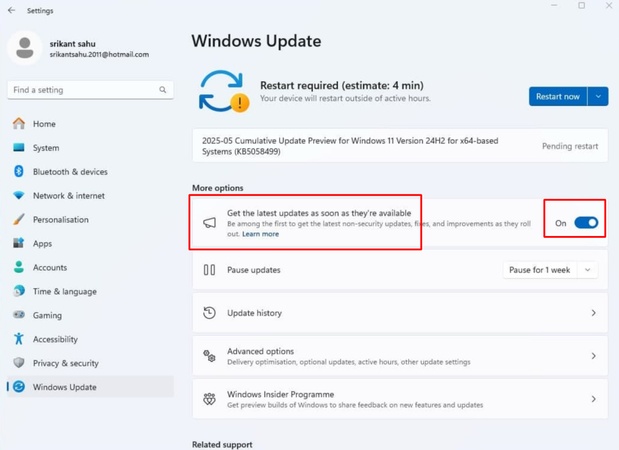Image resolution: width=619 pixels, height=450 pixels.
Task: Open the Update history row
Action: 400,313
